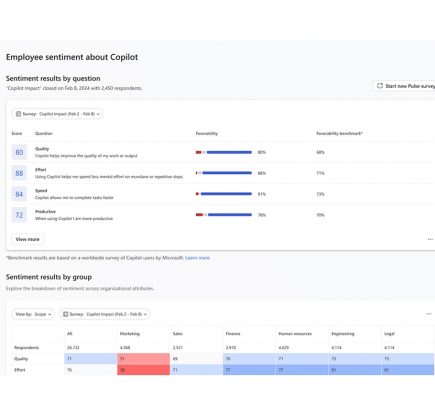This screenshot has height=415, width=435.
Task: Click the 'Marketing' column header
Action: pos(130,334)
